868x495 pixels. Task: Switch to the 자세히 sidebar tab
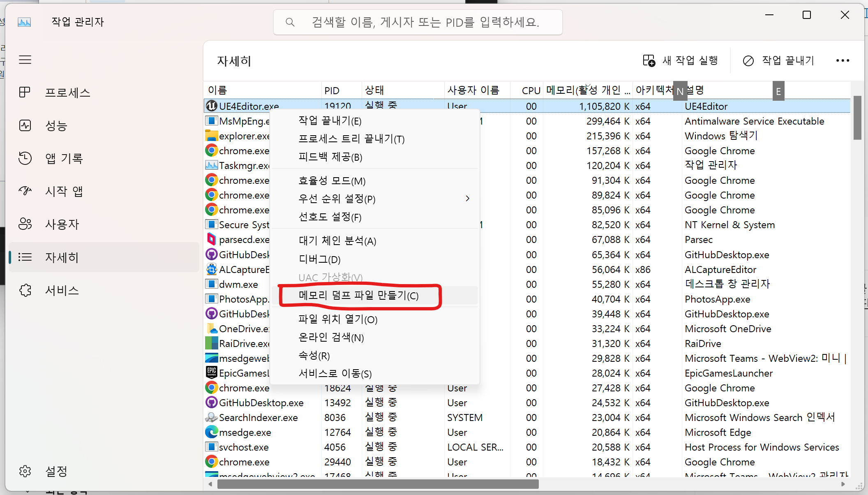click(104, 257)
